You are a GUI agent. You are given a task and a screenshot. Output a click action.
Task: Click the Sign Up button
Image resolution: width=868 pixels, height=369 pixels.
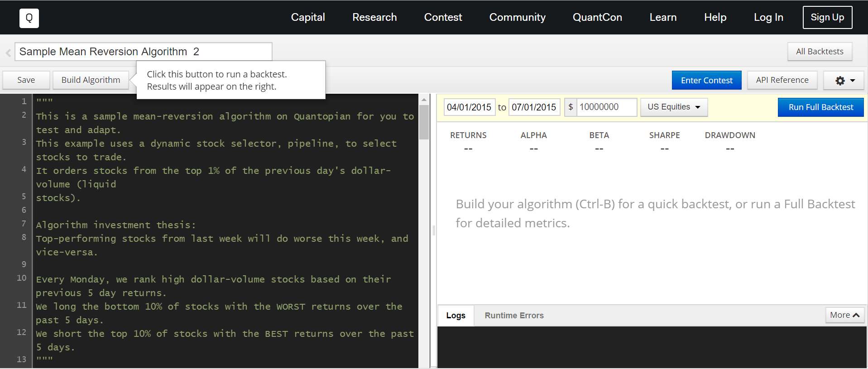[x=827, y=17]
